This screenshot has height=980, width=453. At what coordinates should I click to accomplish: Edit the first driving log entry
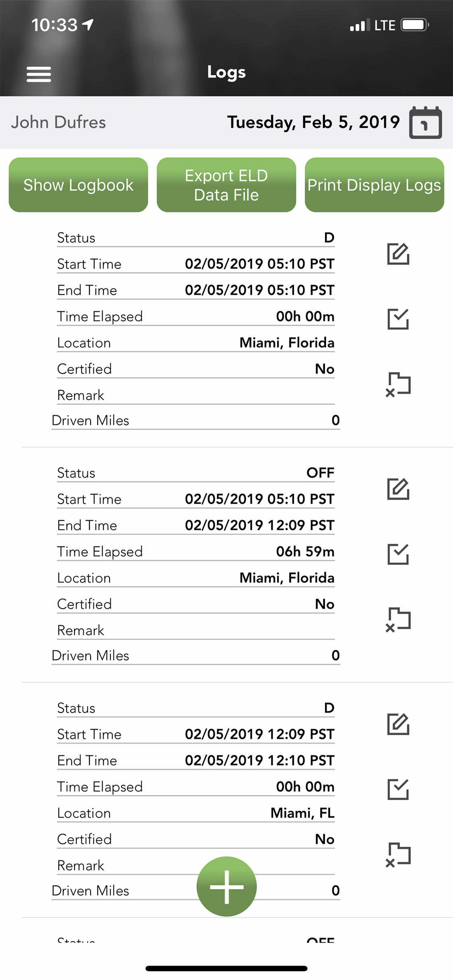pyautogui.click(x=398, y=254)
